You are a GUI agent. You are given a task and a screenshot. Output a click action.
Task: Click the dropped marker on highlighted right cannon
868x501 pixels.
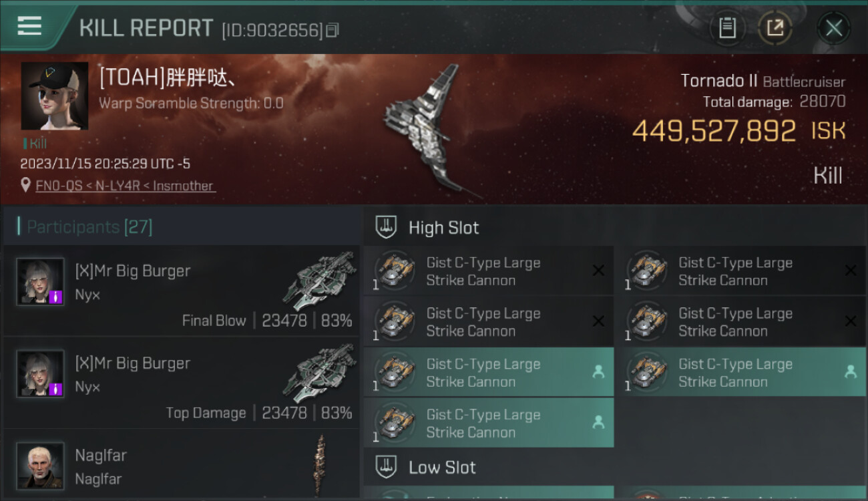tap(850, 372)
